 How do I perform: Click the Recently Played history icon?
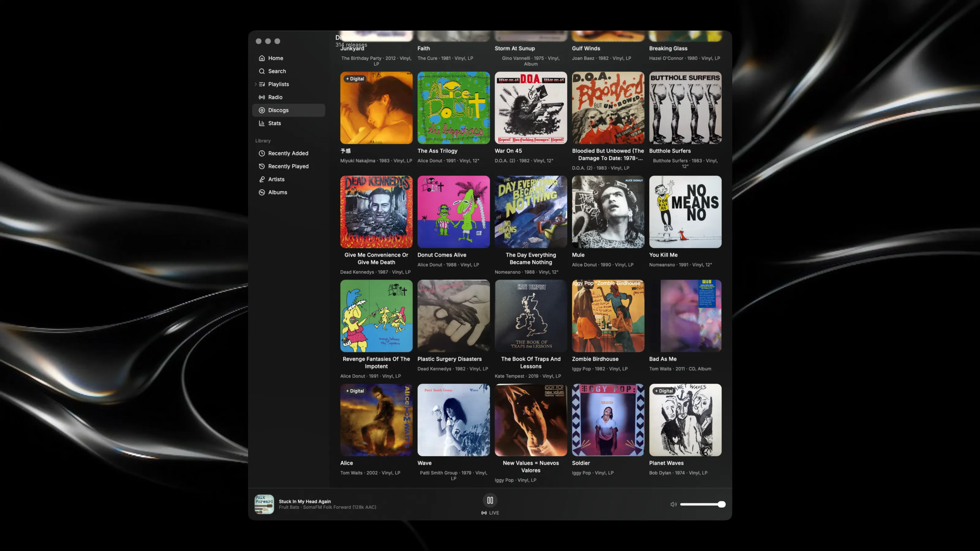click(x=262, y=166)
